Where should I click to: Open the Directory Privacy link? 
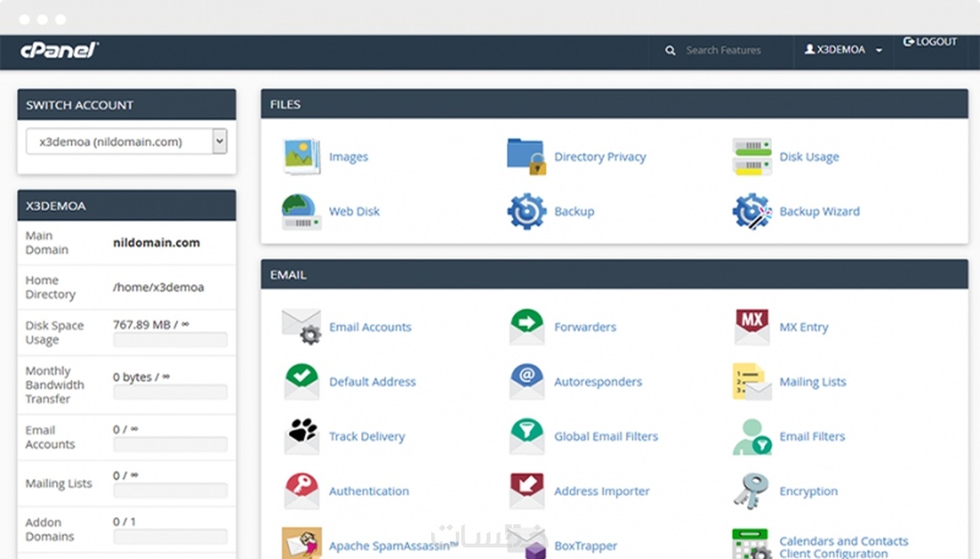pyautogui.click(x=600, y=157)
